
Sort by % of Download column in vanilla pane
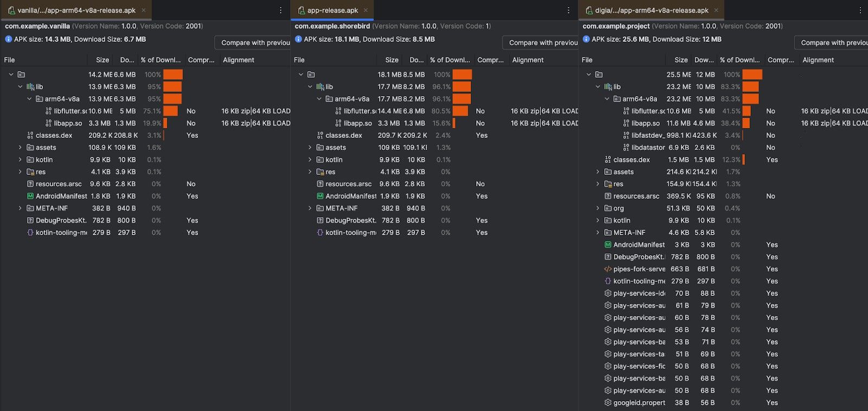[161, 60]
